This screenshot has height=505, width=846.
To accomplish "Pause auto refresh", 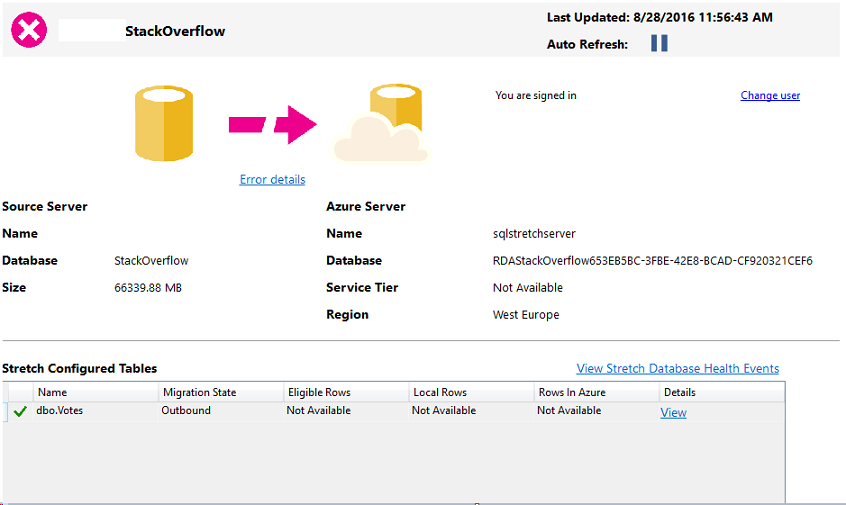I will click(659, 44).
